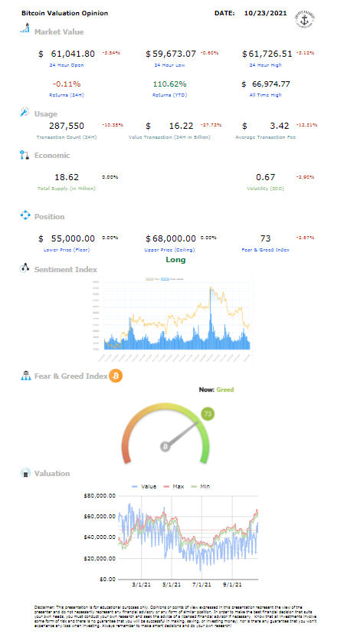Click the Sentiment Index icon

[x=25, y=268]
